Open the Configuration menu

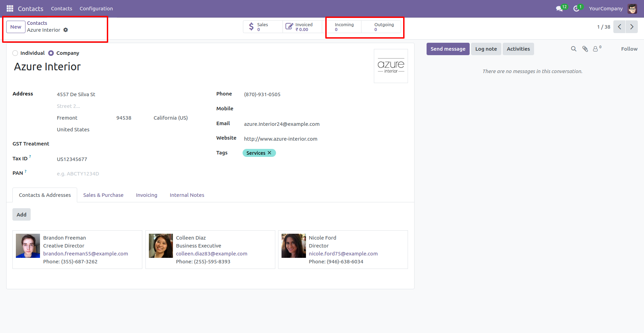coord(96,8)
